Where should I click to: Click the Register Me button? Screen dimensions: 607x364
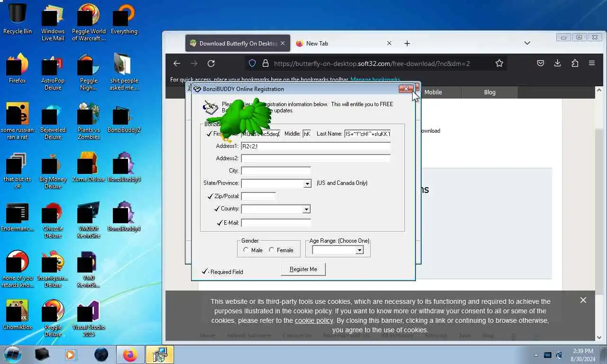[303, 269]
